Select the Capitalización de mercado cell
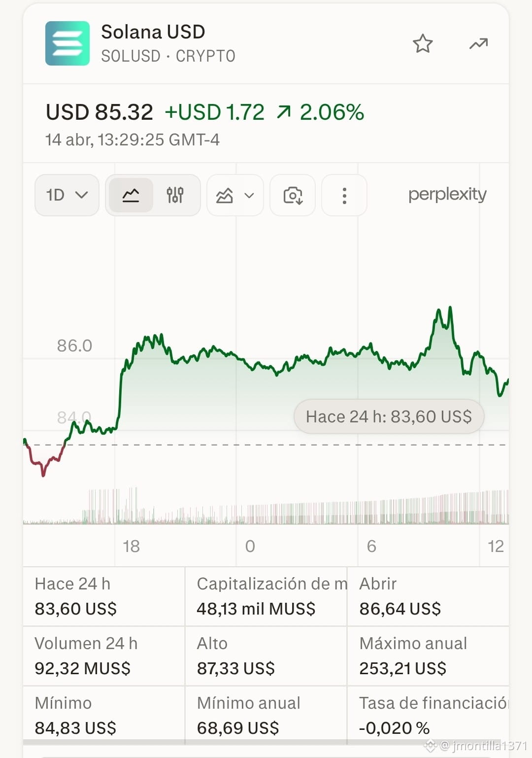532x758 pixels. pyautogui.click(x=266, y=596)
